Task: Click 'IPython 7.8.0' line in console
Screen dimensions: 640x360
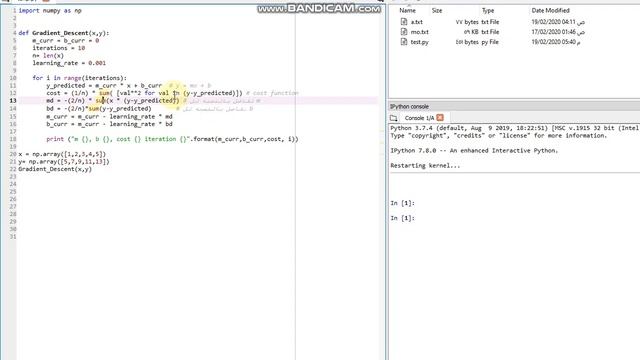Action: pos(474,151)
